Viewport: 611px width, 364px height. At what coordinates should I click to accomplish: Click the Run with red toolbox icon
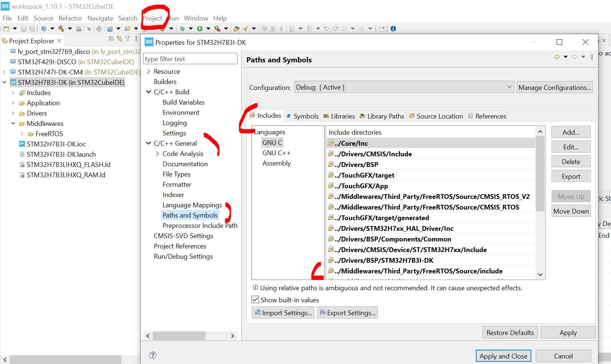(x=217, y=29)
